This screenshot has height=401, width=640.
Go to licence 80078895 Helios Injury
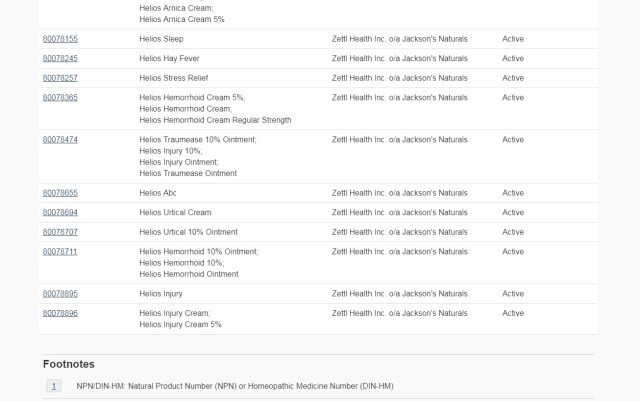pos(60,294)
